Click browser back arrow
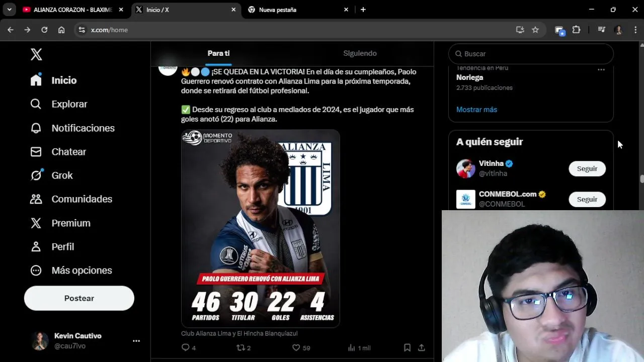This screenshot has height=362, width=644. (x=11, y=30)
